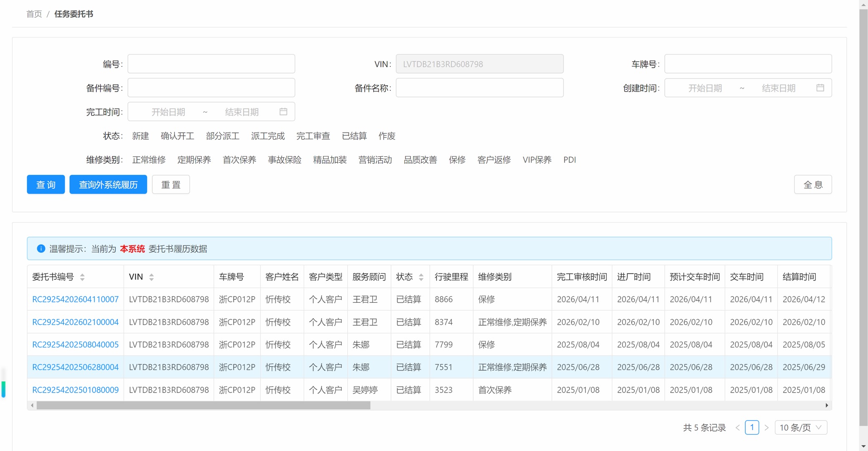868x451 pixels.
Task: Filter status by 确认开工
Action: [x=177, y=136]
